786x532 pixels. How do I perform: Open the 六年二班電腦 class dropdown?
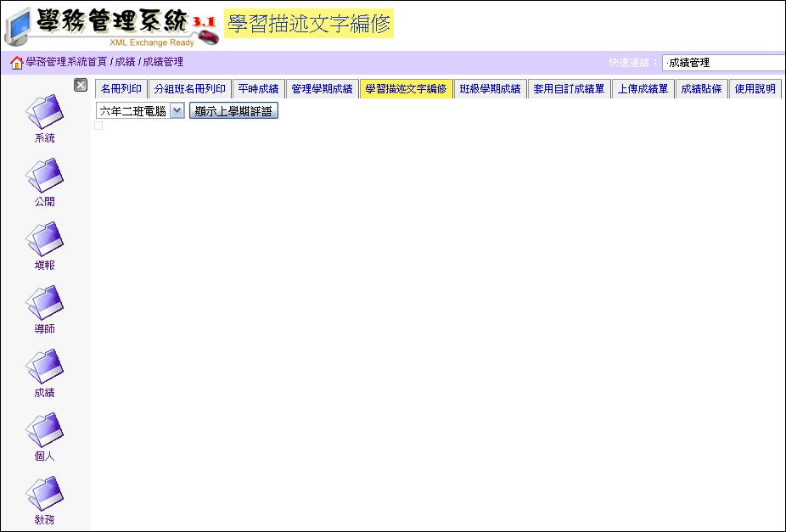pos(140,110)
